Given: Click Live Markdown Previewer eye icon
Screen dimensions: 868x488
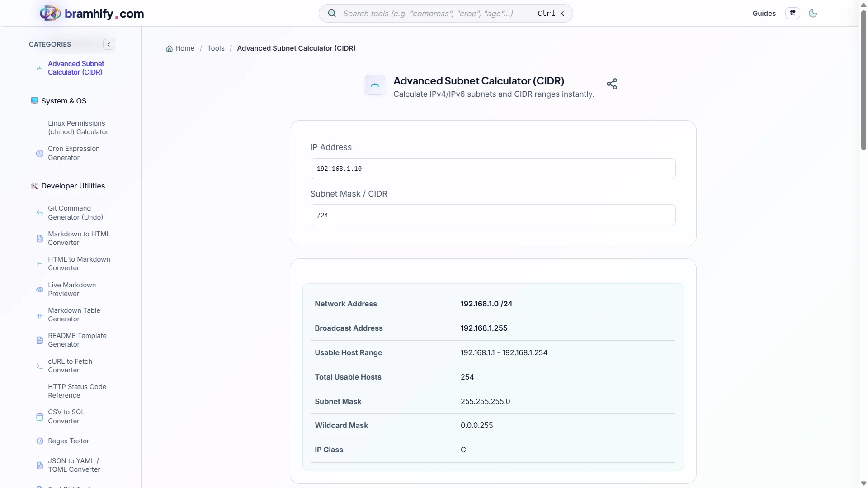Looking at the screenshot, I should [x=40, y=290].
